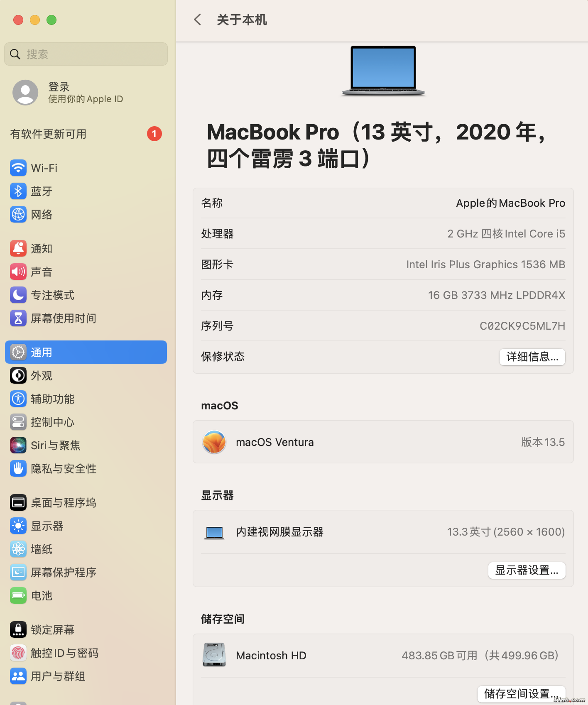Open 显示器设置… button
This screenshot has width=588, height=705.
[527, 570]
